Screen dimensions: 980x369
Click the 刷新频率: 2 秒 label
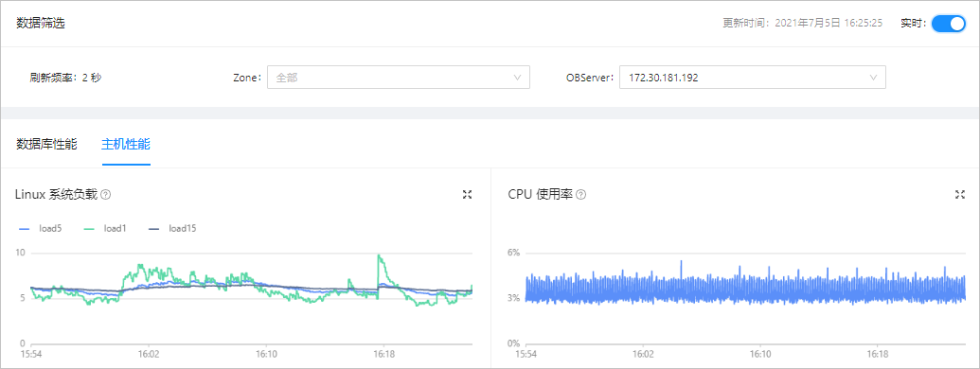pyautogui.click(x=65, y=78)
